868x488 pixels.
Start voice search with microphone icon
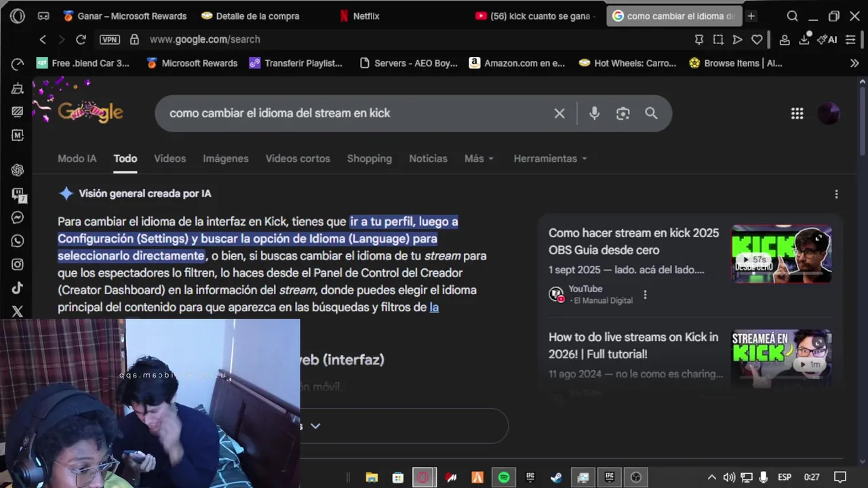[x=594, y=113]
